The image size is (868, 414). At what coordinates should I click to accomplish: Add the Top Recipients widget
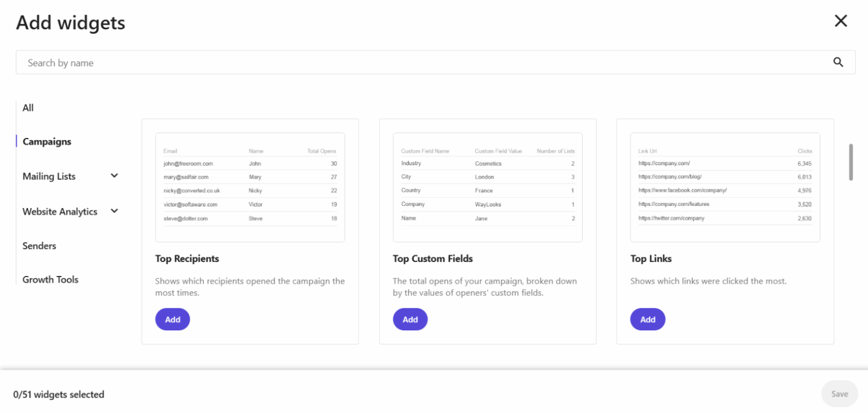pos(172,319)
